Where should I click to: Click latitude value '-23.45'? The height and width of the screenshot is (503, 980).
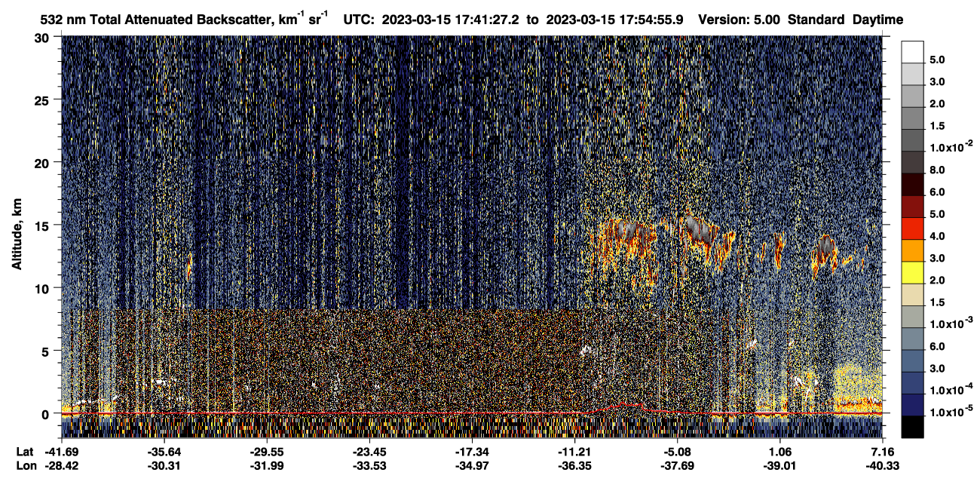tap(369, 451)
